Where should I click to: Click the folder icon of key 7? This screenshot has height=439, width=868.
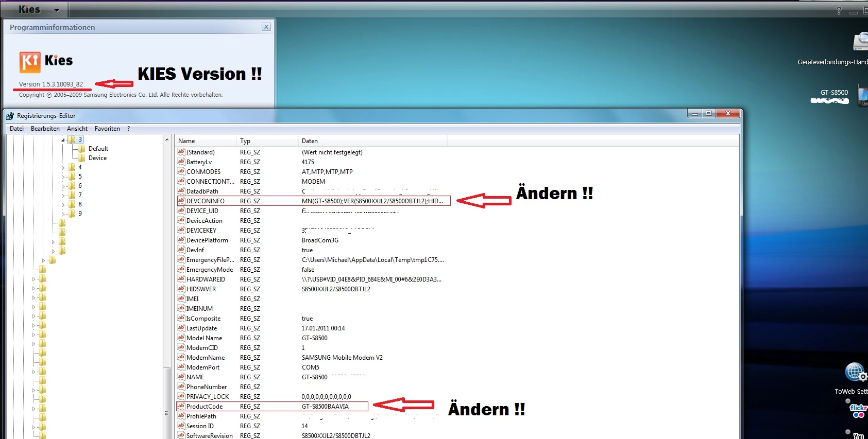tap(72, 195)
